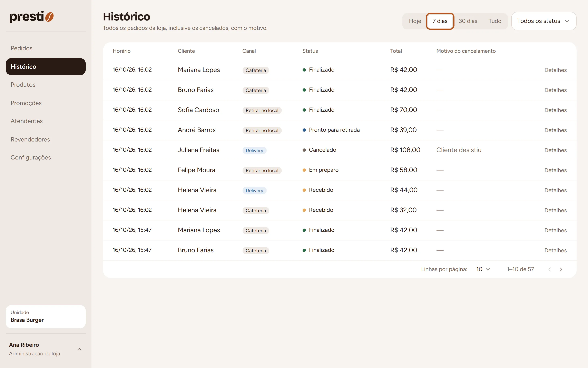View Detalhes for Felipe Moura's order

coord(555,170)
